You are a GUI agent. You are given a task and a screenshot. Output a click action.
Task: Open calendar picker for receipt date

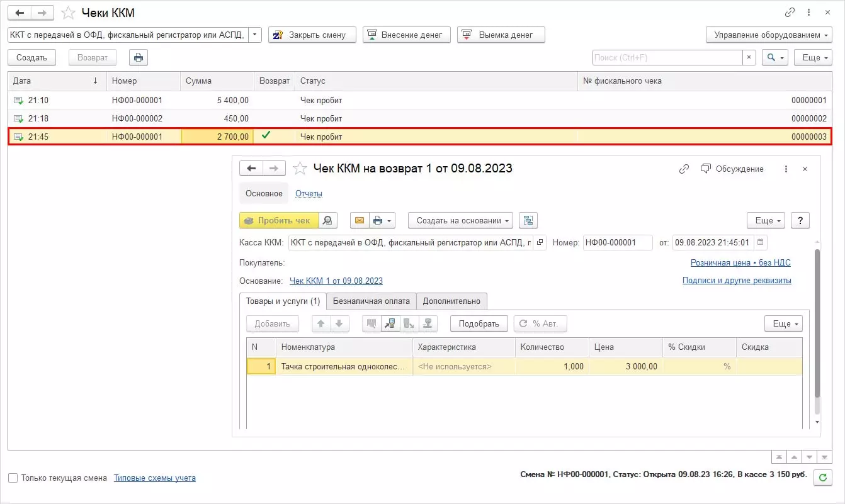pyautogui.click(x=761, y=243)
